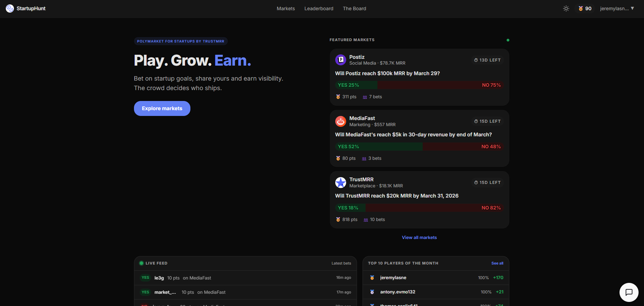Switch to The Board tab

click(354, 8)
